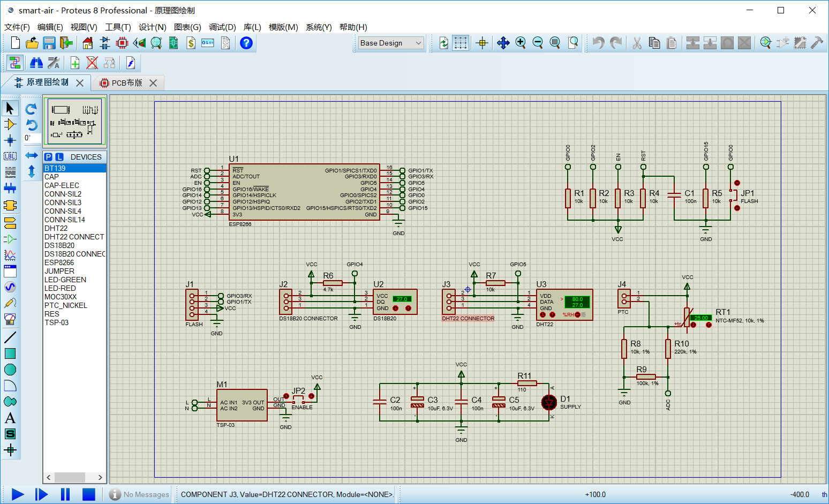Select the 2D Graphics Line tool
Viewport: 829px width, 504px height.
[x=10, y=337]
